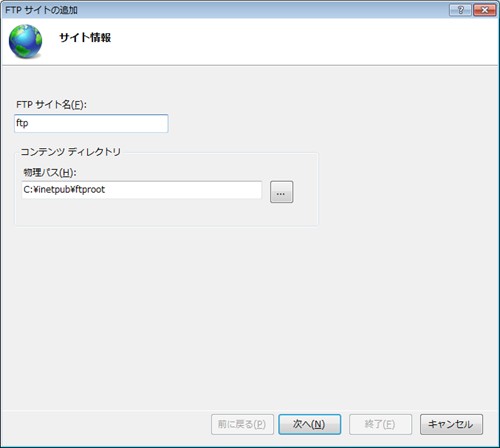Click the 物理パス(H) label
Screen dimensions: 500x448
pos(50,172)
